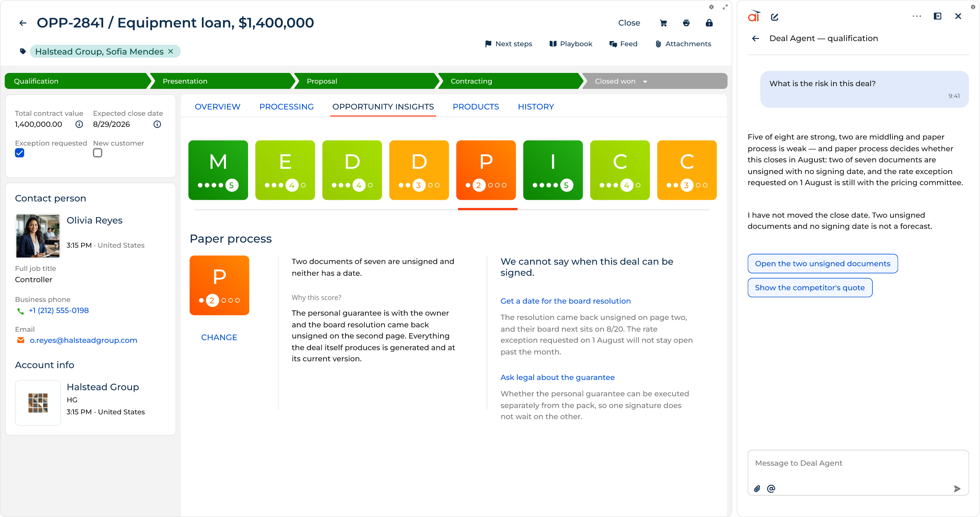Click the phone icon by business phone
Viewport: 980px width, 517px height.
[21, 311]
